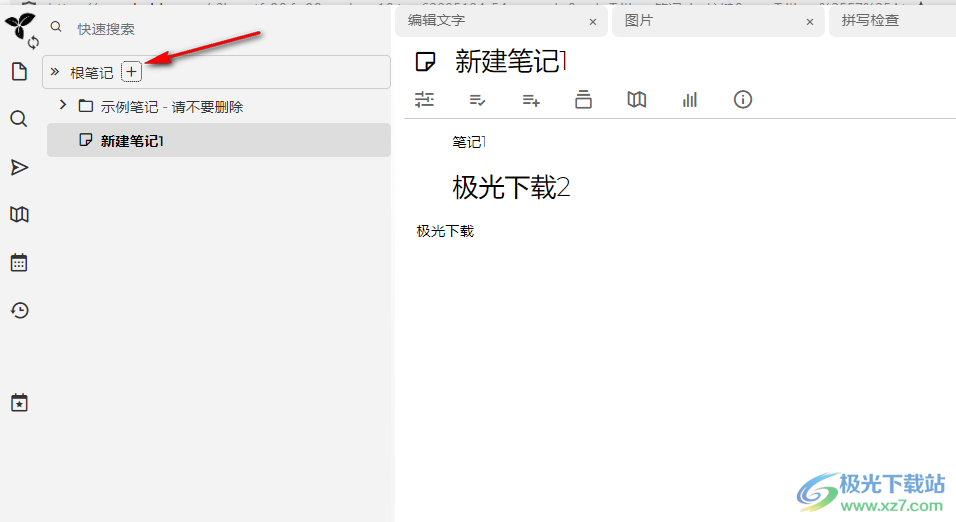Screen dimensions: 956x522
Task: Click the double chevron beside 根笔记
Action: click(56, 72)
